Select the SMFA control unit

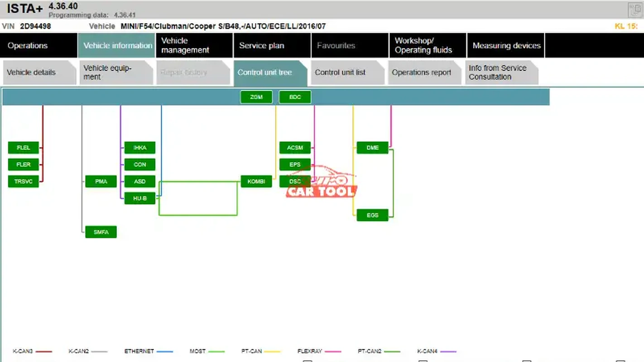101,232
